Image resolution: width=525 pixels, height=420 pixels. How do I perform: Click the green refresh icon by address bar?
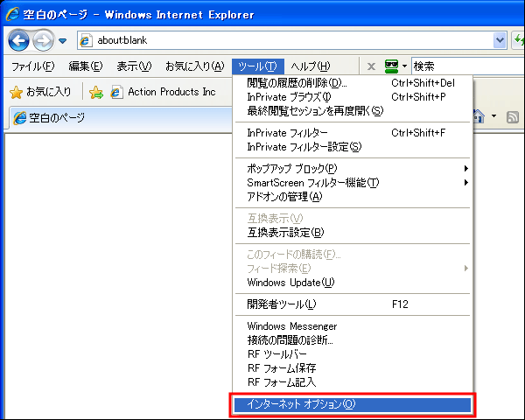tap(519, 40)
